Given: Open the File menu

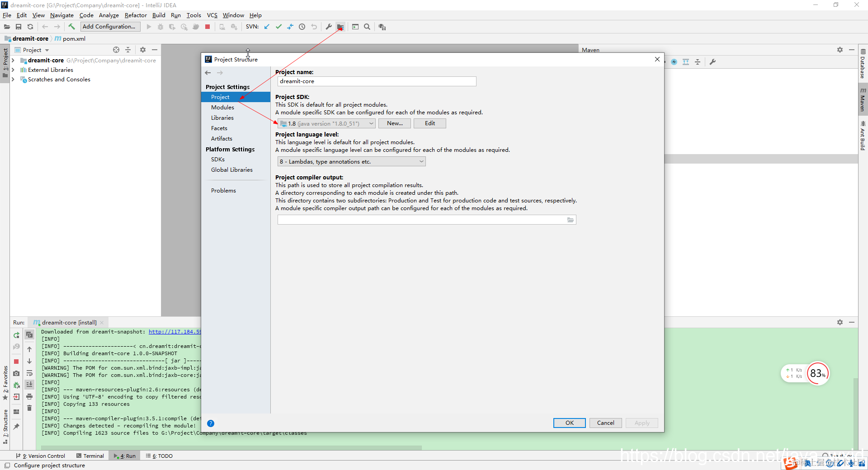Looking at the screenshot, I should tap(7, 15).
